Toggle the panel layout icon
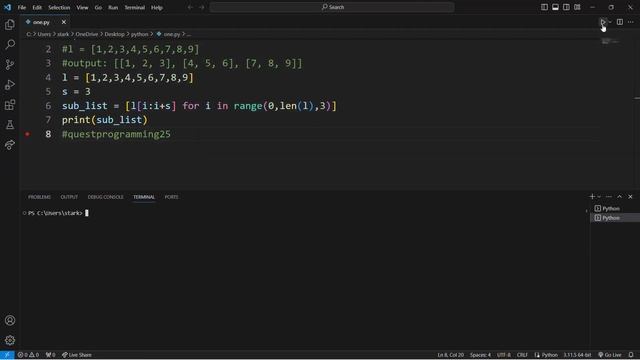This screenshot has height=360, width=640. click(x=555, y=7)
